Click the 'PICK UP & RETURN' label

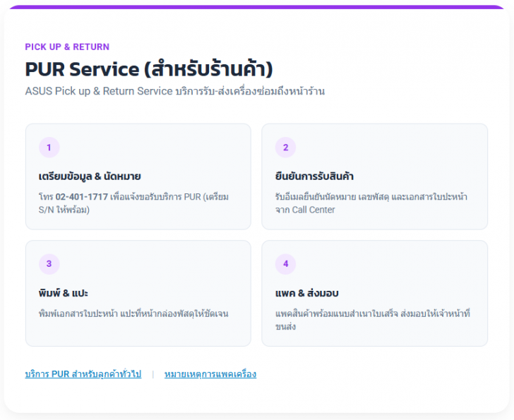(x=67, y=47)
